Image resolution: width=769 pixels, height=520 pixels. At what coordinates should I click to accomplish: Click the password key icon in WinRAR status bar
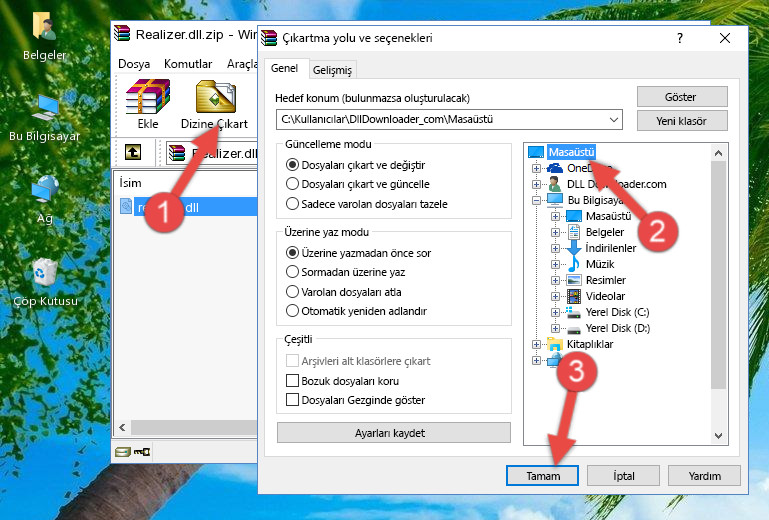[x=142, y=452]
